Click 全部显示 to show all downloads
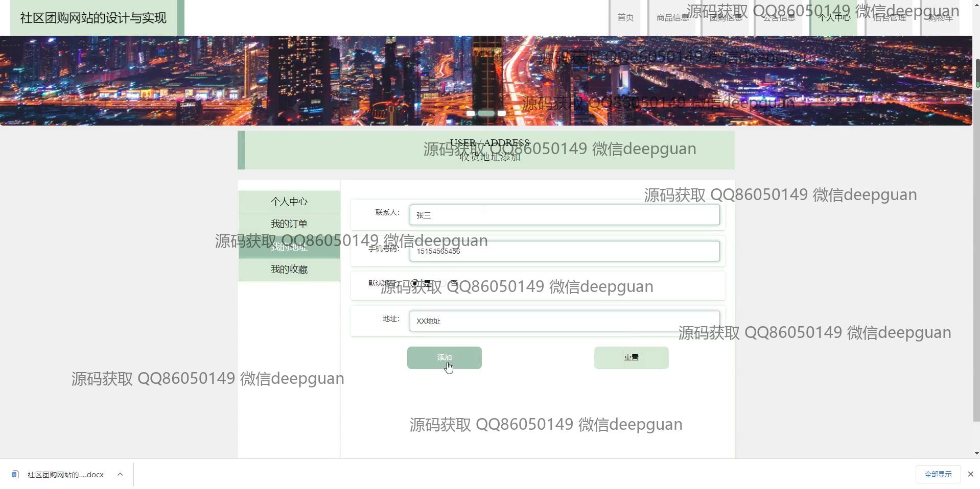The height and width of the screenshot is (489, 980). tap(938, 475)
